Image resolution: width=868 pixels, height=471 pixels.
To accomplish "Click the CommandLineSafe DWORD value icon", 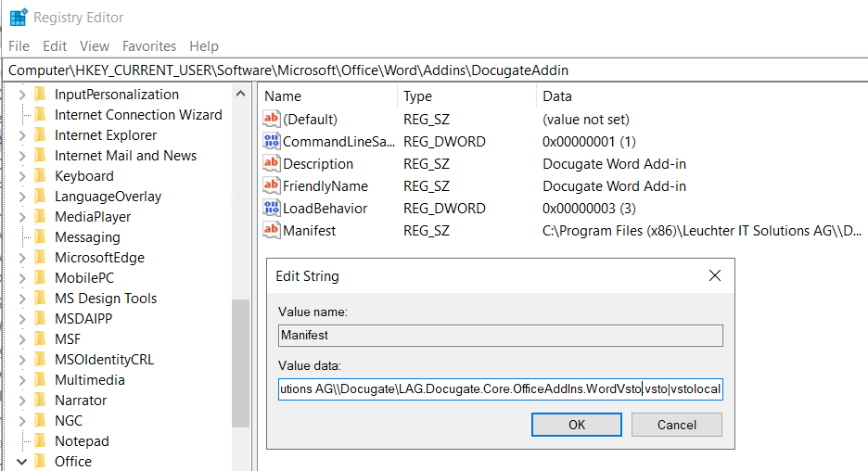I will point(271,141).
